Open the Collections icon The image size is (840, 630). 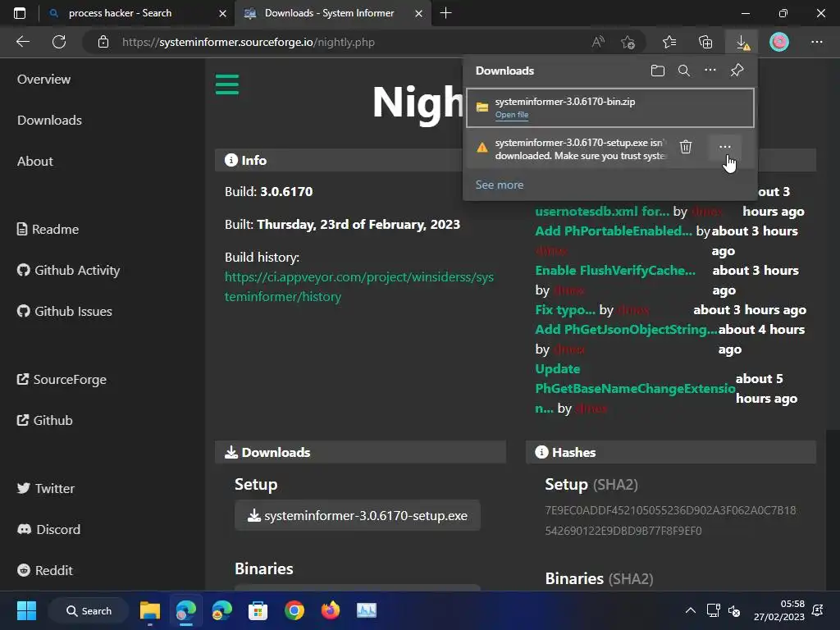pos(705,42)
